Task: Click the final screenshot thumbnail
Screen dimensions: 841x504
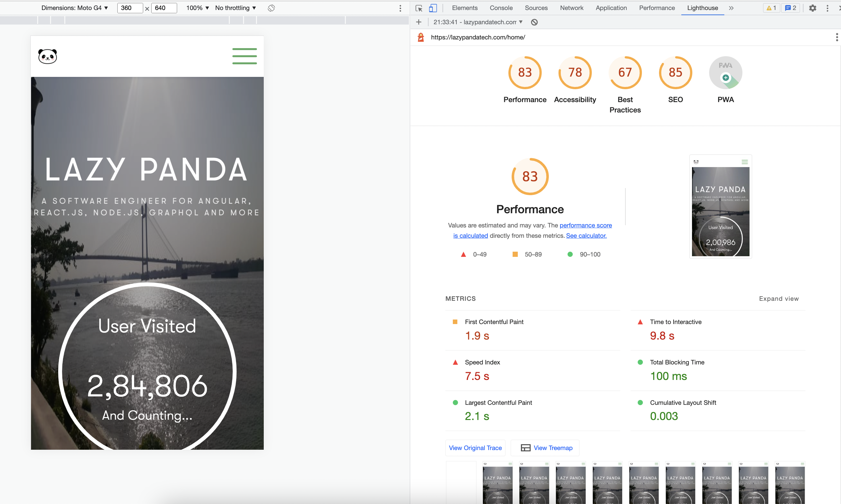Action: tap(720, 206)
